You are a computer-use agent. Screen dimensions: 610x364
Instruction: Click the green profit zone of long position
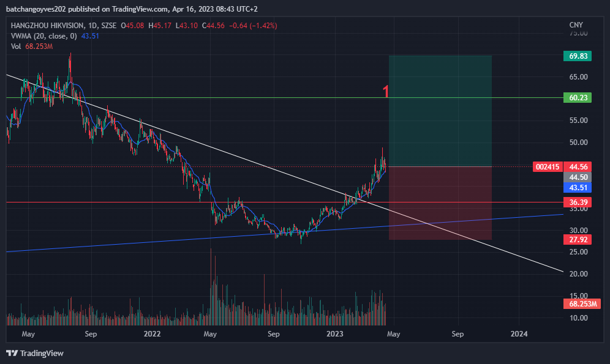[440, 111]
